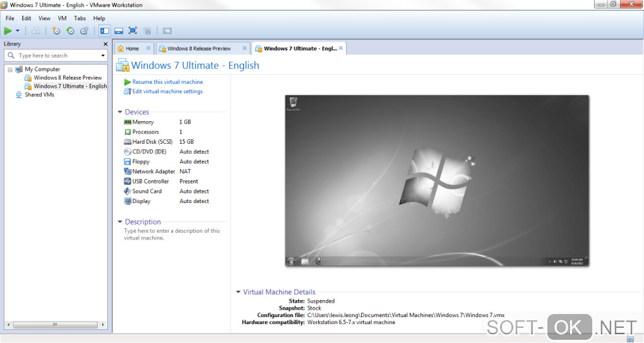Open the VM menu
Screen dimensions: 644x343
(62, 18)
